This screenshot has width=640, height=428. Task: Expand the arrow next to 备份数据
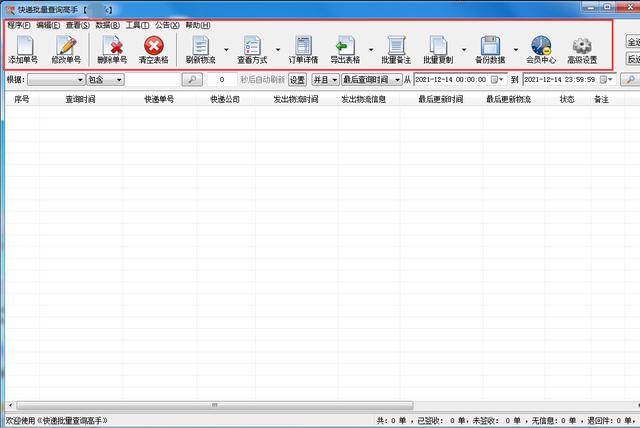point(516,49)
